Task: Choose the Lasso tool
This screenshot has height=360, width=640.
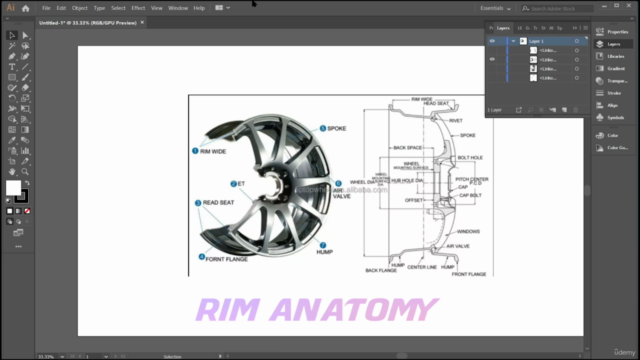Action: 25,46
